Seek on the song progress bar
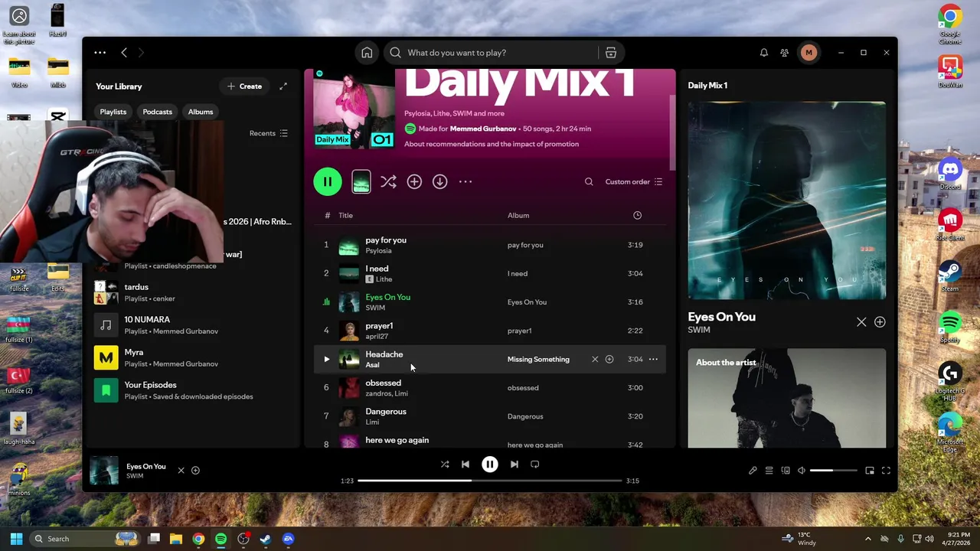Image resolution: width=980 pixels, height=551 pixels. (490, 481)
